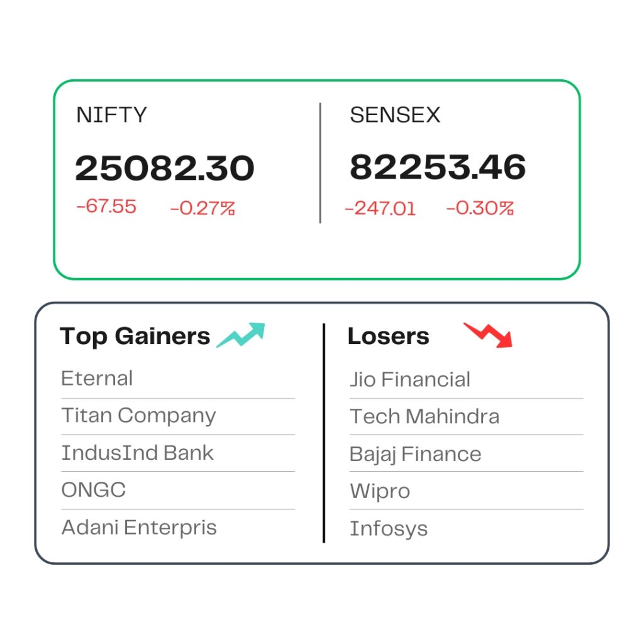The width and height of the screenshot is (644, 644).
Task: Click SENSEX percent change -0.30%
Action: [x=480, y=208]
